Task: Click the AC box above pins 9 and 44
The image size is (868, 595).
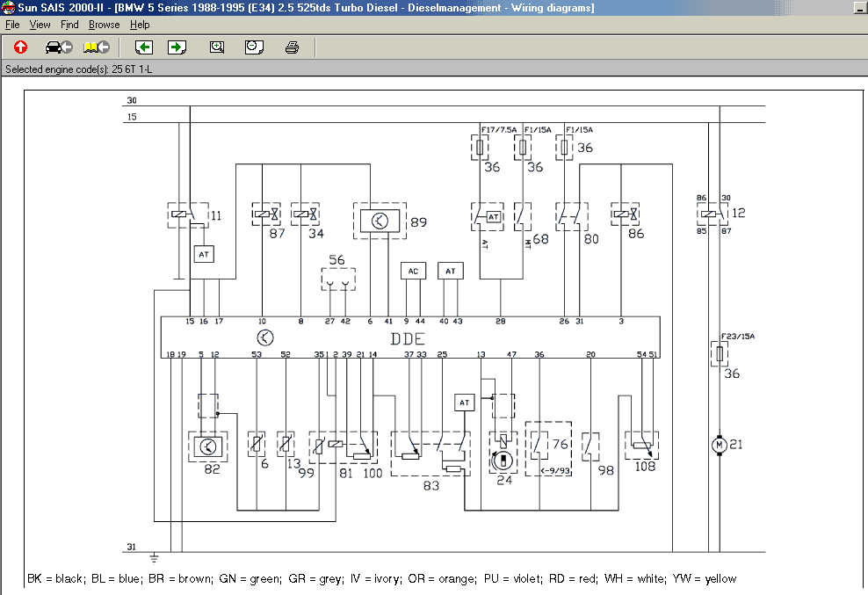Action: [413, 271]
